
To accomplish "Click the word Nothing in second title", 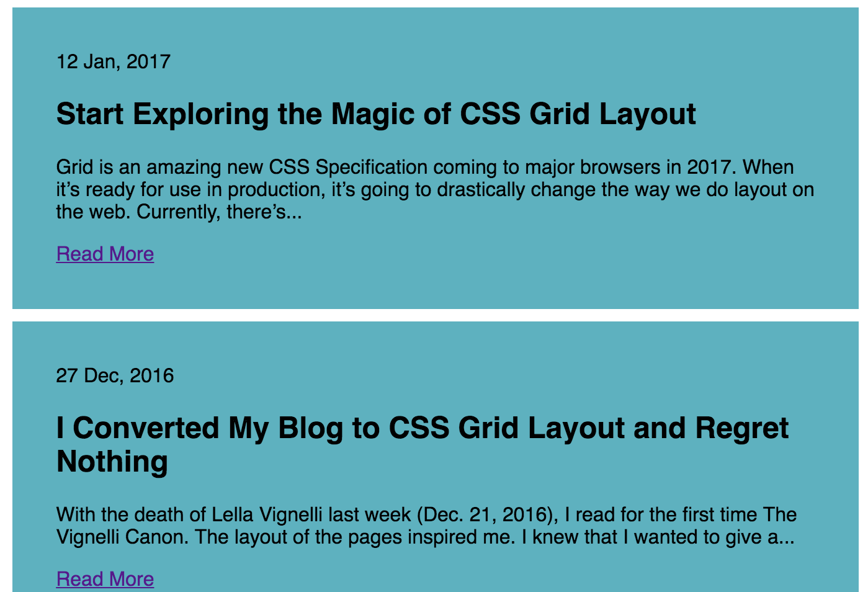I will tap(112, 462).
